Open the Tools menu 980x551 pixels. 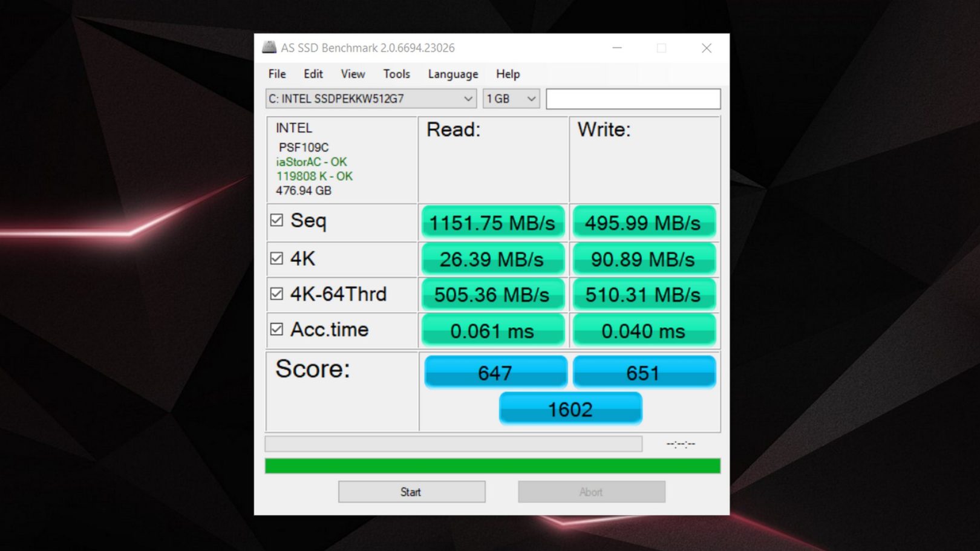coord(396,74)
